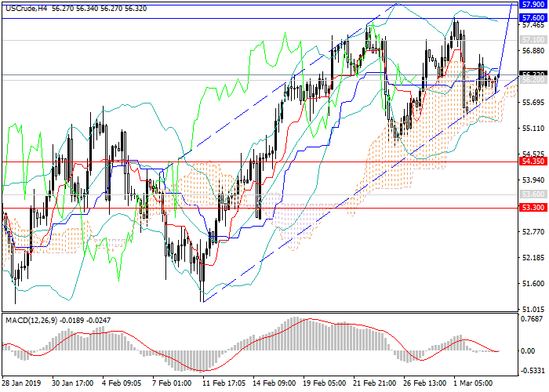Select the 57.900 price level label
Image resolution: width=549 pixels, height=392 pixels.
533,4
